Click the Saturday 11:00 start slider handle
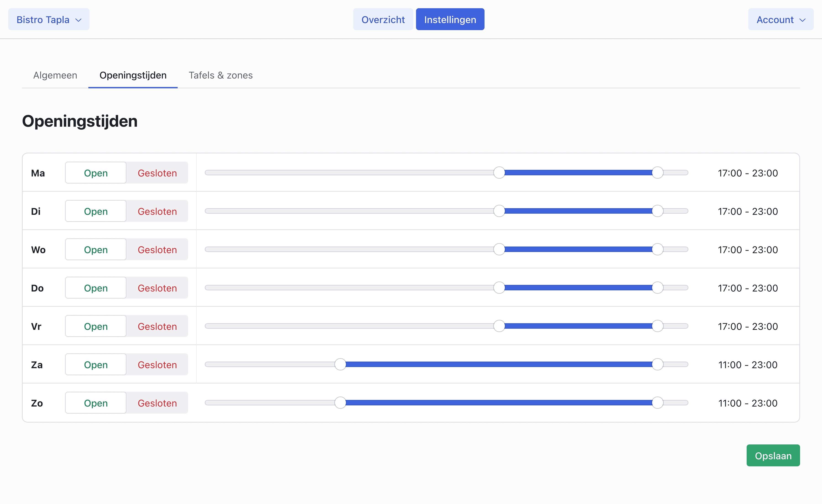This screenshot has height=504, width=822. [340, 364]
